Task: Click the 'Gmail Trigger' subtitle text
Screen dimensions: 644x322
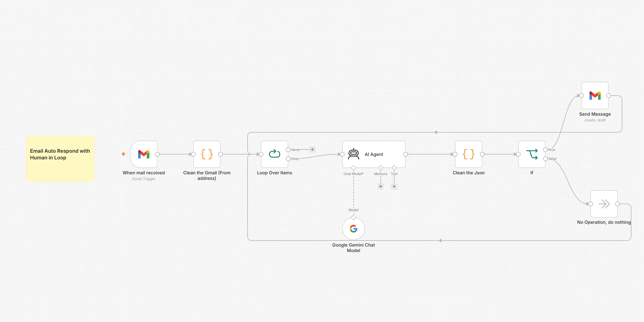Action: (144, 179)
